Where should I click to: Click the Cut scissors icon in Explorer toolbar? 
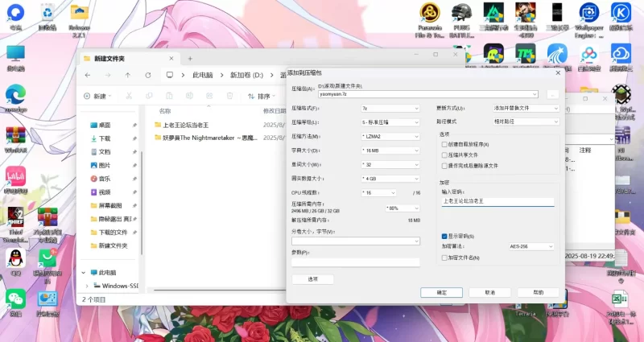pyautogui.click(x=129, y=96)
